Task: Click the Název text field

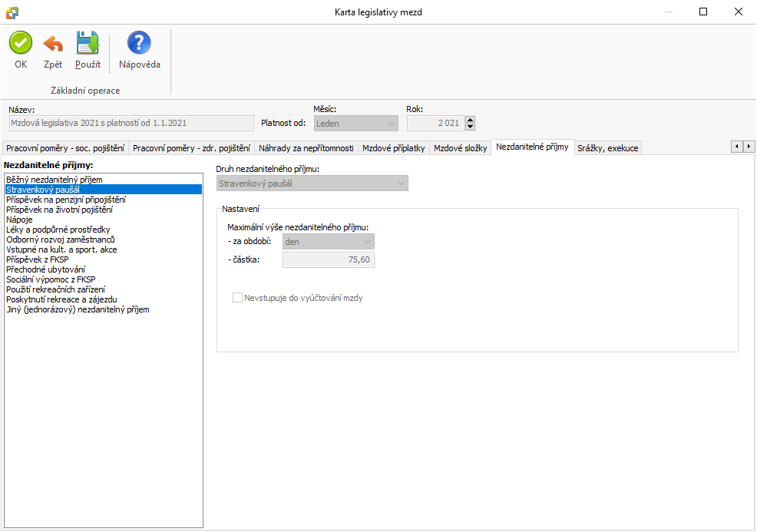Action: pos(131,123)
